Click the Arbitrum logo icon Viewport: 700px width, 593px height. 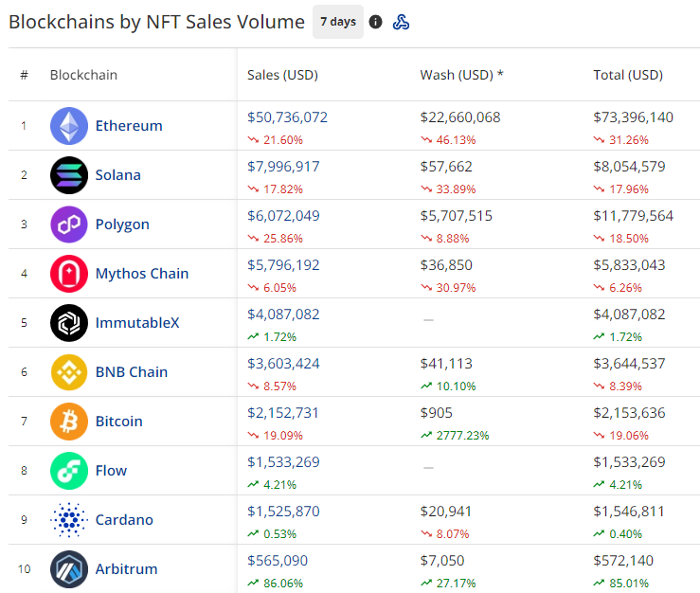[69, 569]
